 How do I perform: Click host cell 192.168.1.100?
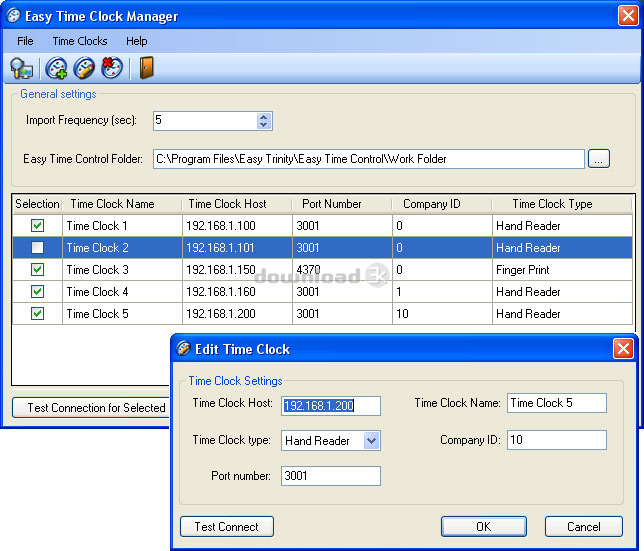[237, 225]
